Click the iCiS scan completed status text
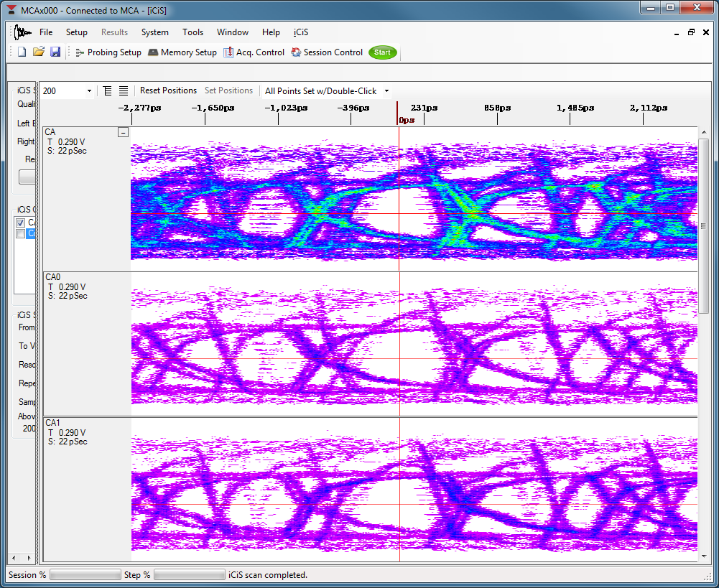Image resolution: width=719 pixels, height=588 pixels. click(x=268, y=574)
